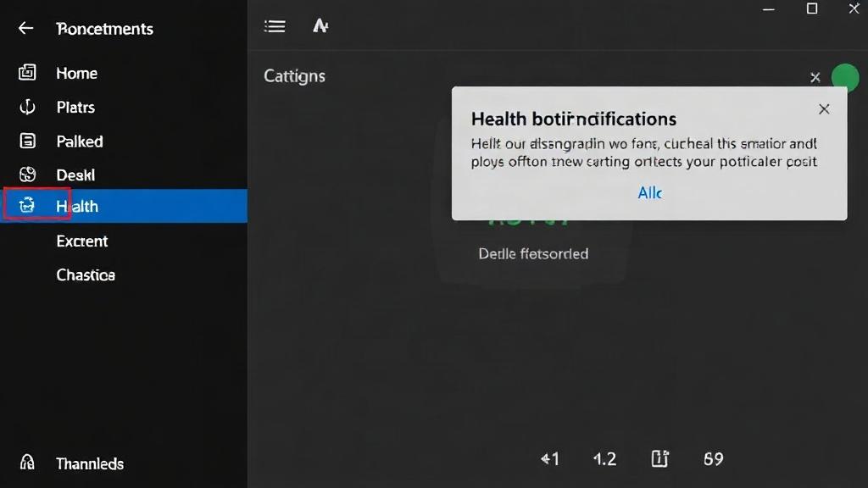Image resolution: width=868 pixels, height=488 pixels.
Task: Click the Platrs icon in sidebar
Action: (x=27, y=107)
